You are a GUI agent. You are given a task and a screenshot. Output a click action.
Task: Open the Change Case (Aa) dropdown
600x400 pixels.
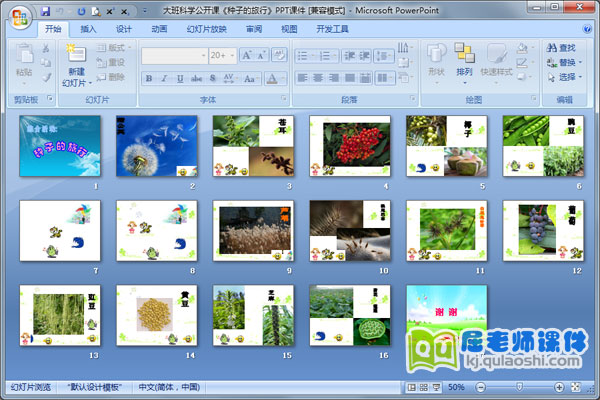(251, 78)
